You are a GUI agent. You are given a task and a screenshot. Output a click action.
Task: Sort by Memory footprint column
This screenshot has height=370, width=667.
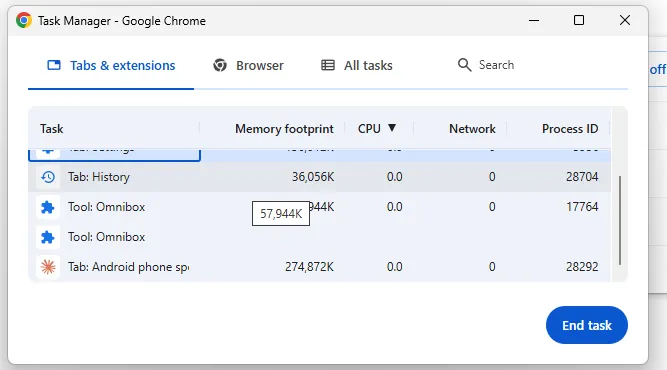[x=284, y=129]
